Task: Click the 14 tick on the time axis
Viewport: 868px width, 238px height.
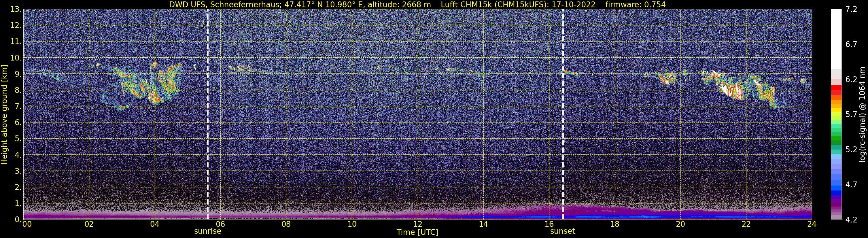Action: (483, 224)
